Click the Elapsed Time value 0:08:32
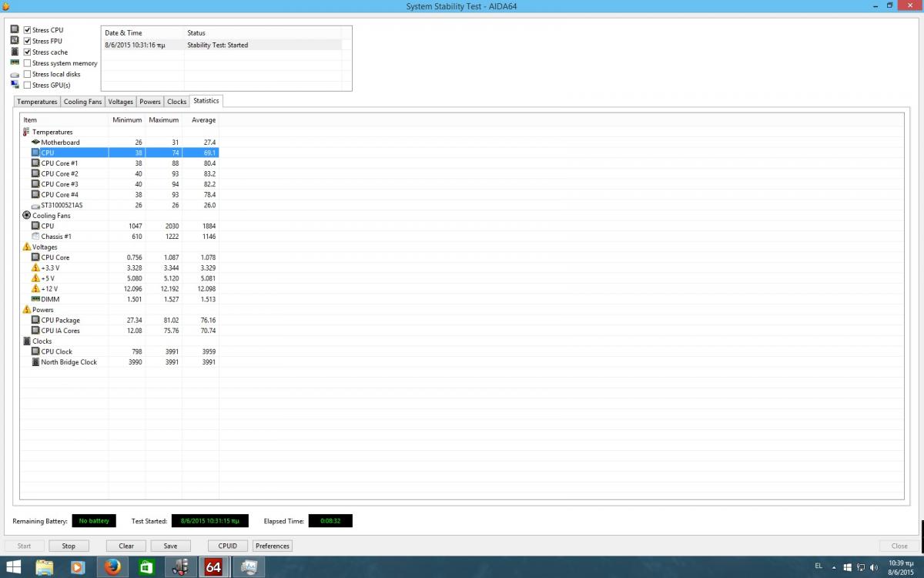The width and height of the screenshot is (924, 578). pos(330,521)
